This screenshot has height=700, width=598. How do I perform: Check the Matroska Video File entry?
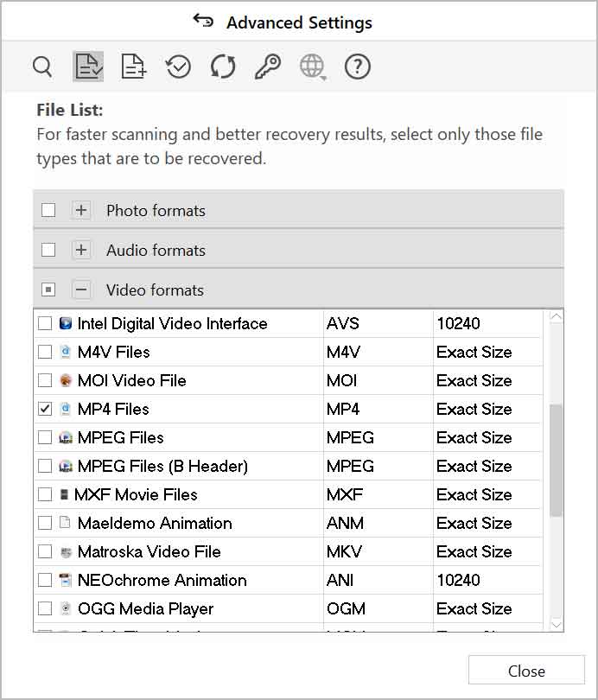44,551
